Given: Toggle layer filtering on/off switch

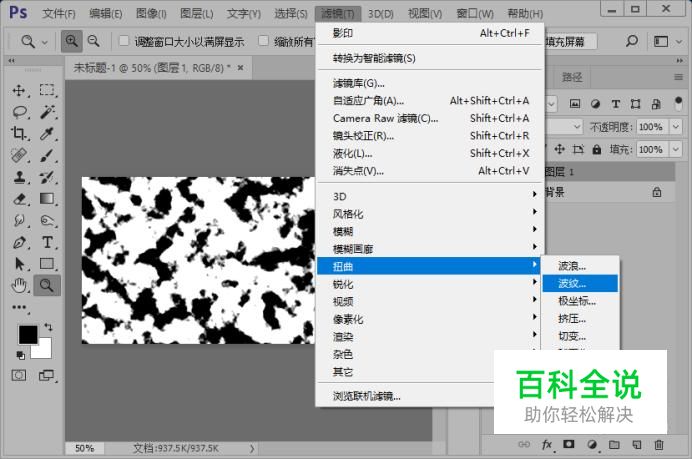Looking at the screenshot, I should pyautogui.click(x=679, y=104).
